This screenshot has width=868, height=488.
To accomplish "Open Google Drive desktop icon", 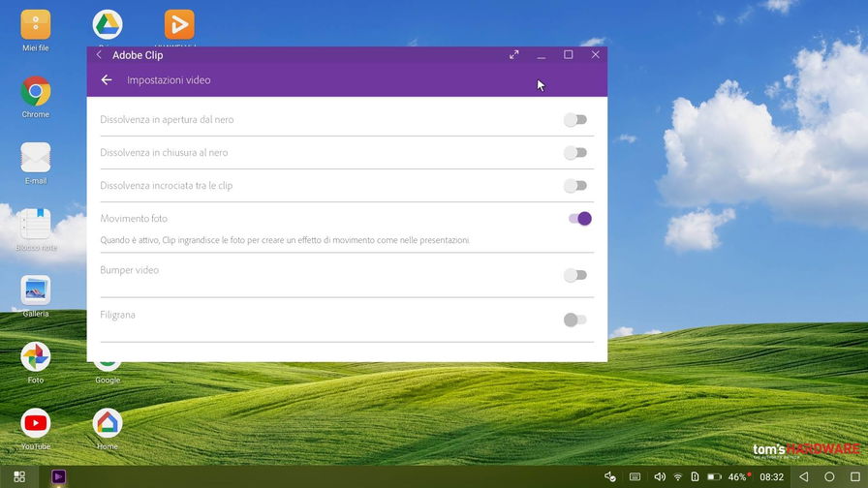I will (x=108, y=26).
